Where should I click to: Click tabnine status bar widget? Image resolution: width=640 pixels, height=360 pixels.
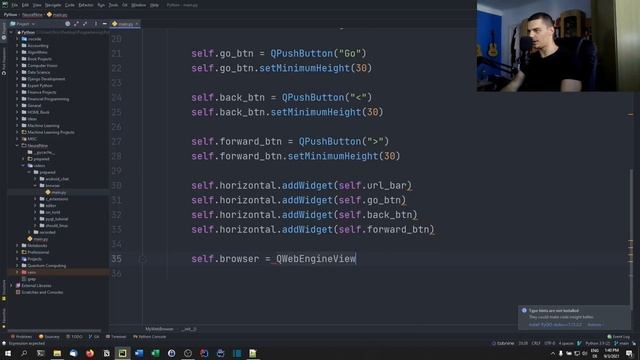503,344
